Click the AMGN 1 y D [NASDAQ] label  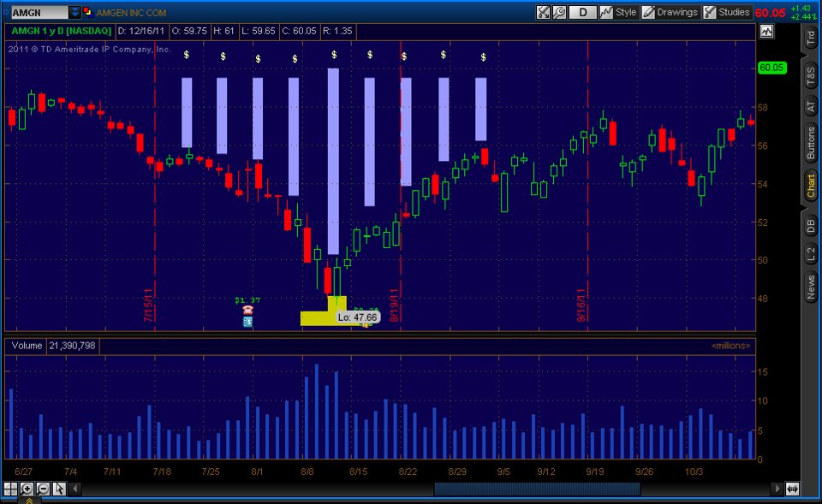click(x=62, y=31)
